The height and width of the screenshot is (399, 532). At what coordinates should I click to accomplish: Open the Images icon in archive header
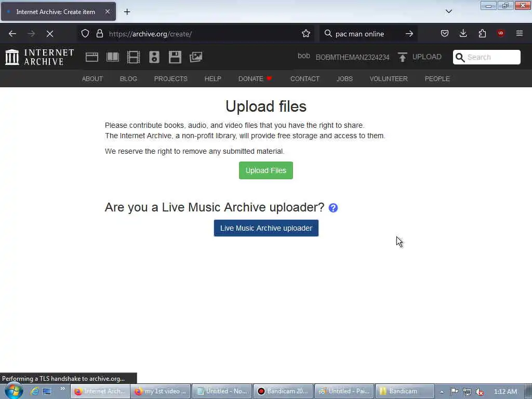tap(196, 57)
